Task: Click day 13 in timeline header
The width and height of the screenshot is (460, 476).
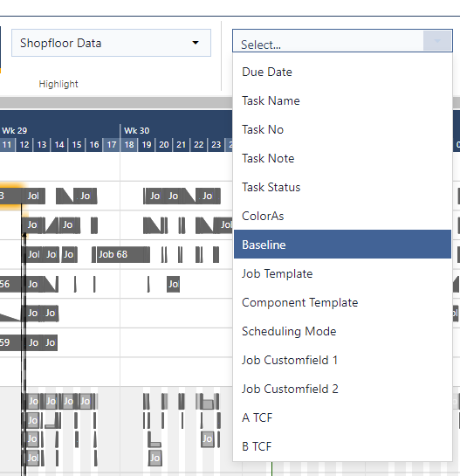Action: click(42, 144)
